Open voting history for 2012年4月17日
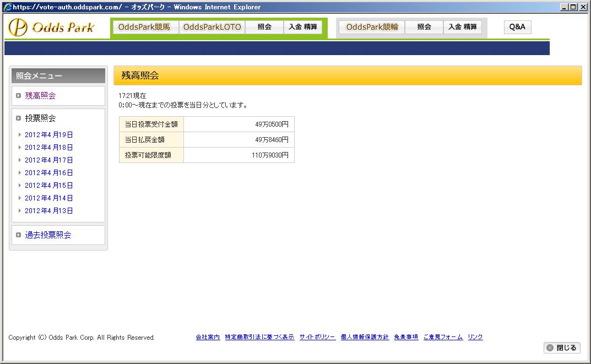 coord(48,160)
